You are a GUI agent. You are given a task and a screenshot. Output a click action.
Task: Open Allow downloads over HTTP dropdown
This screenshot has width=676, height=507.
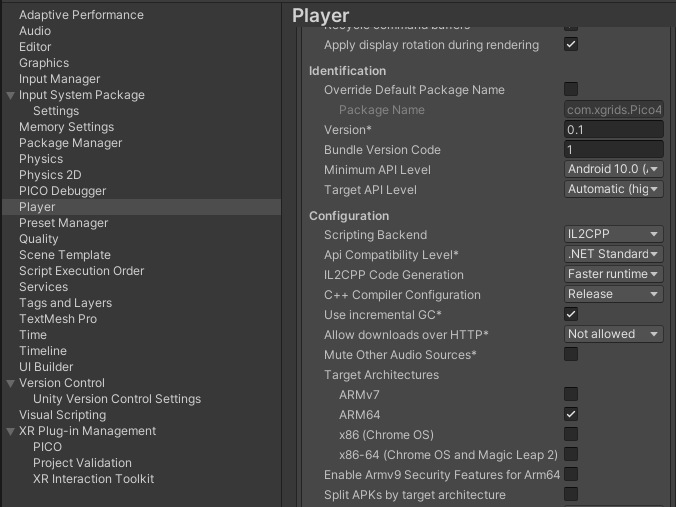click(x=613, y=334)
